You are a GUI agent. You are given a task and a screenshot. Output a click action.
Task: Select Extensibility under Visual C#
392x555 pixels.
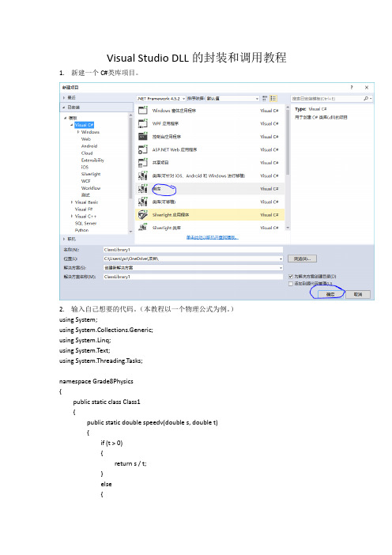pos(92,160)
